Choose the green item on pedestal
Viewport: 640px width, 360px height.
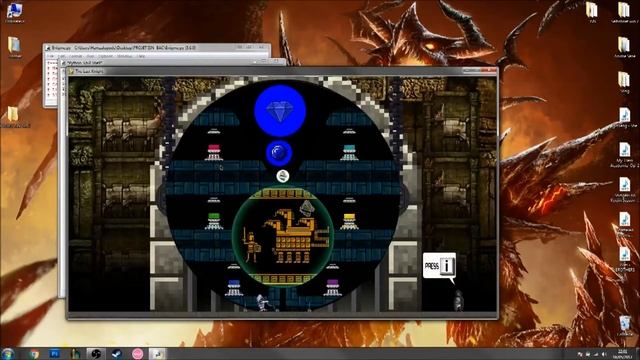[214, 220]
